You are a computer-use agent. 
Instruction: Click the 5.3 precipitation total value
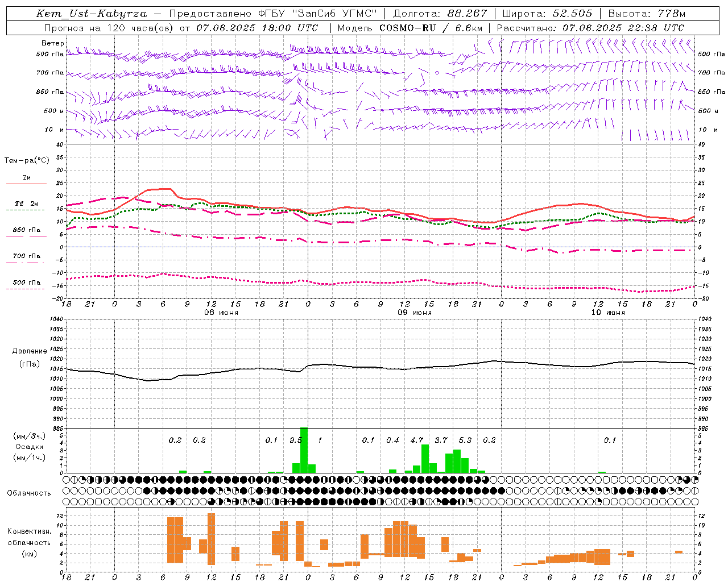pyautogui.click(x=465, y=440)
